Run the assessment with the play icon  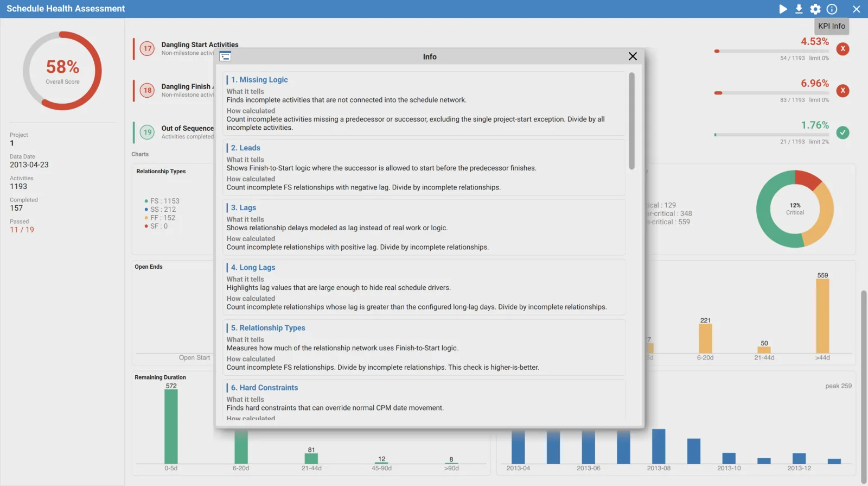point(783,9)
